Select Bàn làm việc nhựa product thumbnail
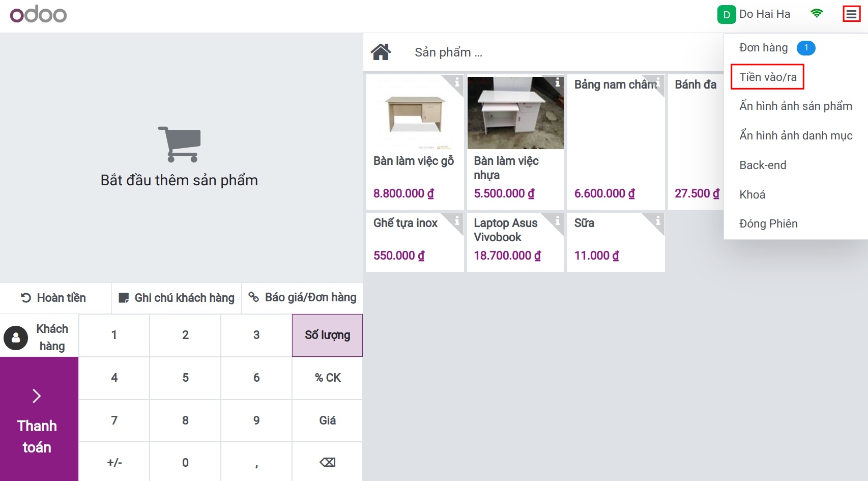The width and height of the screenshot is (868, 481). (515, 113)
